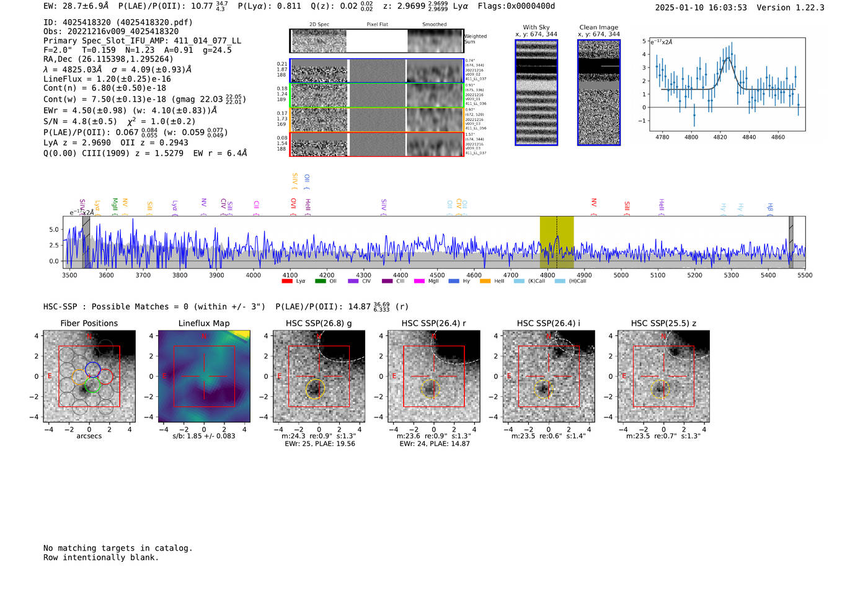The height and width of the screenshot is (591, 868).
Task: Select the Weighted Sum 2D spectrum row
Action: click(x=376, y=41)
